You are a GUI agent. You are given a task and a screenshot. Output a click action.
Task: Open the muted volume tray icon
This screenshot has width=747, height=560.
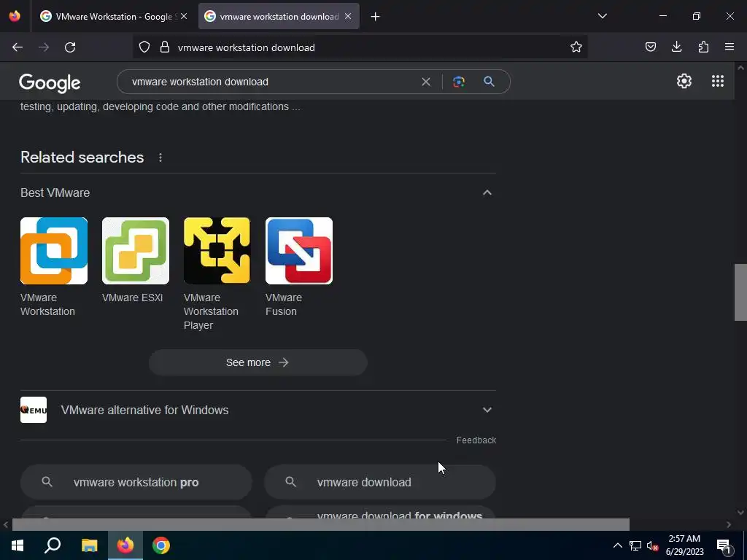pos(652,546)
